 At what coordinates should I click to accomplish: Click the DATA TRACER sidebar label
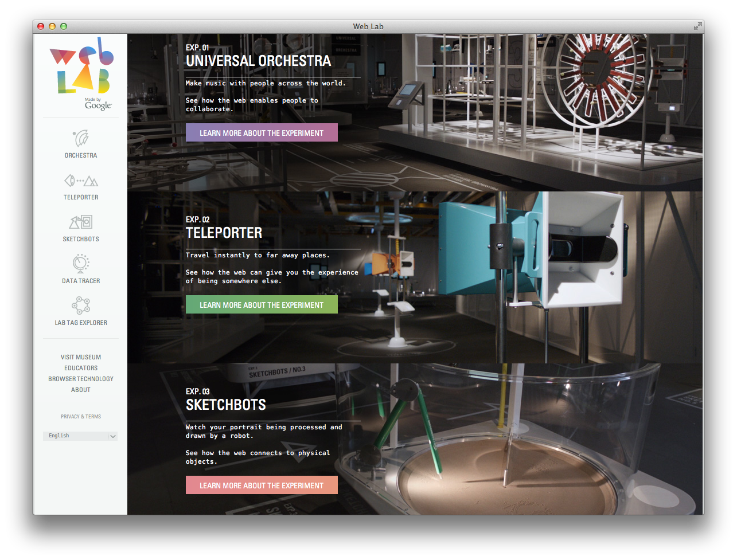pyautogui.click(x=81, y=281)
